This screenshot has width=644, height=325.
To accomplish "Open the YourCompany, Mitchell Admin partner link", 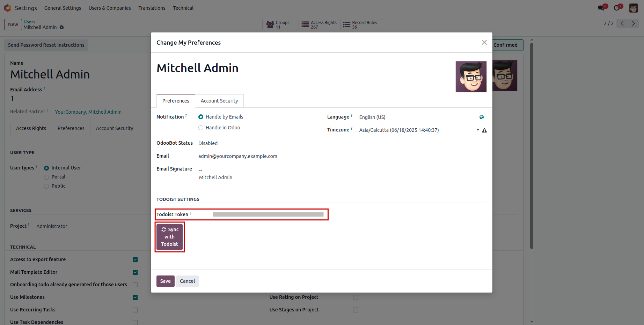I will pyautogui.click(x=88, y=112).
